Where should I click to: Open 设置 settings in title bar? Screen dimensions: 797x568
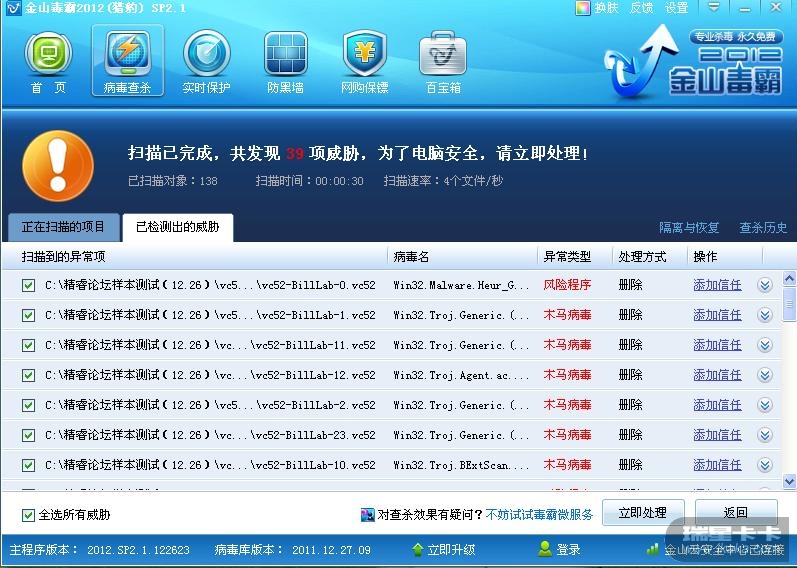pos(676,8)
